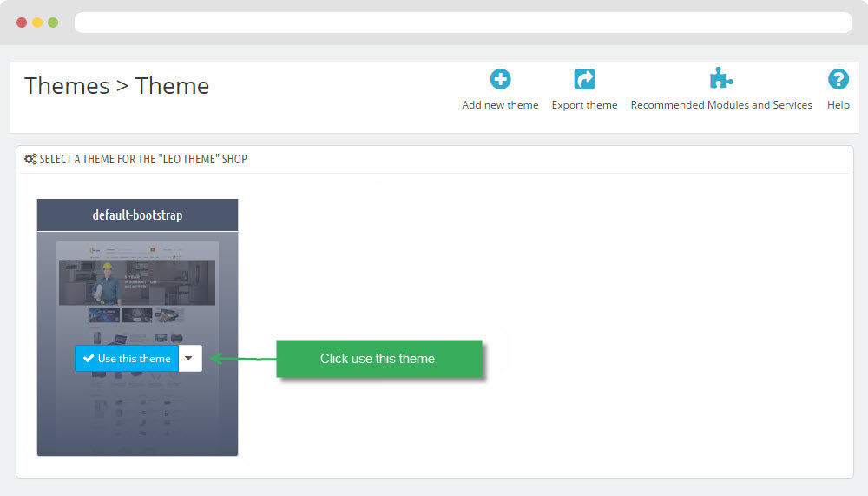Image resolution: width=868 pixels, height=496 pixels.
Task: Click the Add new theme plus icon
Action: [500, 80]
